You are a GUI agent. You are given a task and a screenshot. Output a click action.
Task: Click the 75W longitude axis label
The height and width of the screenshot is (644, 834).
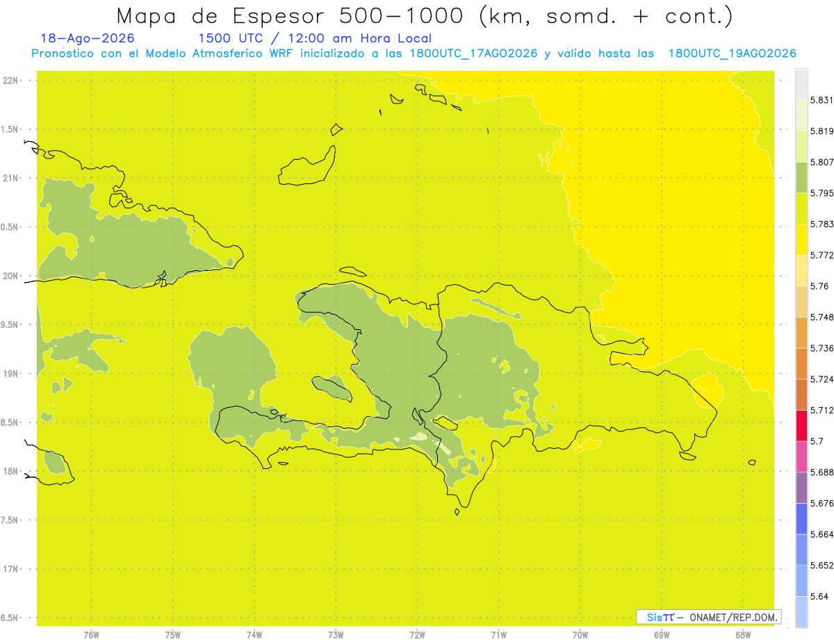click(x=173, y=634)
